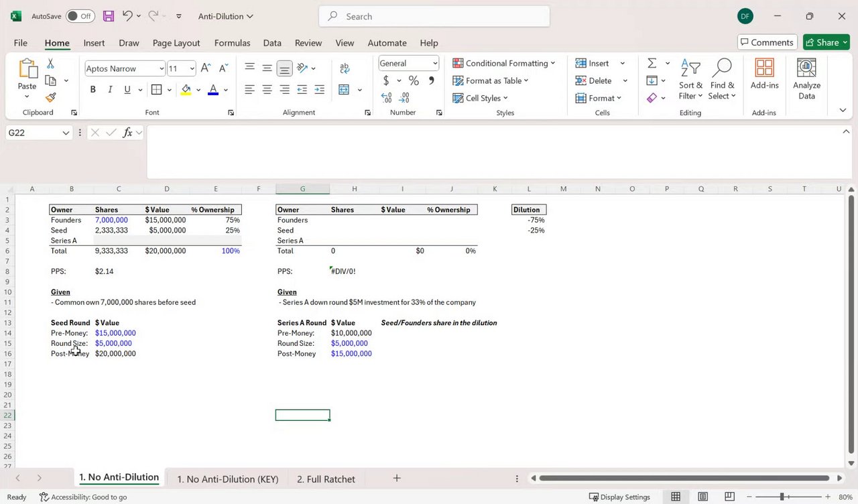Toggle Wrap Text for cells
Image resolution: width=858 pixels, height=504 pixels.
(345, 68)
